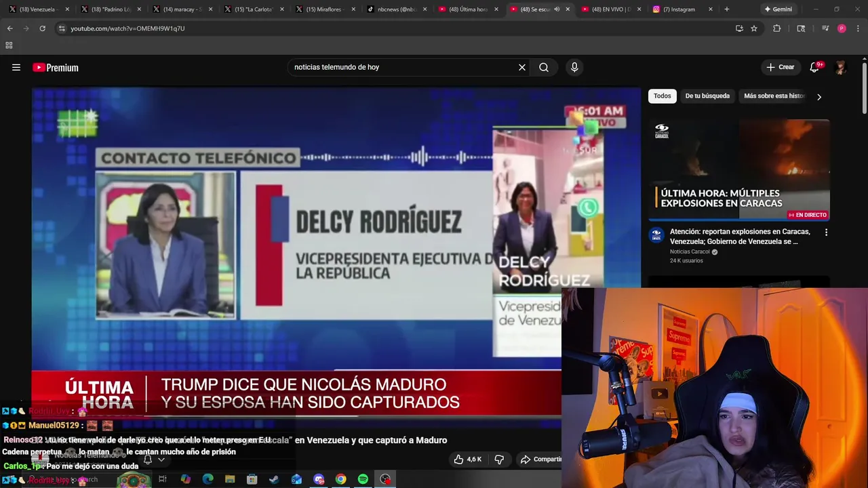The width and height of the screenshot is (868, 488).
Task: Open the Chrome profile avatar
Action: click(x=842, y=28)
